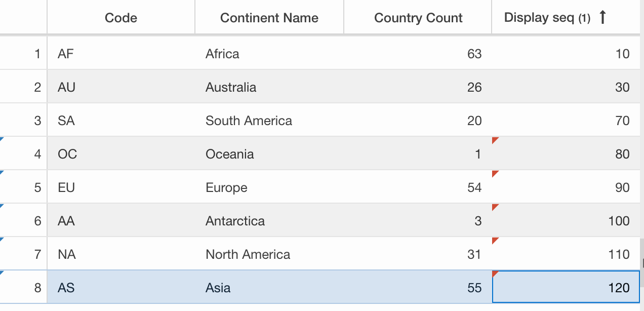Click the Display seq cell showing 120
This screenshot has height=311, width=644.
(566, 287)
